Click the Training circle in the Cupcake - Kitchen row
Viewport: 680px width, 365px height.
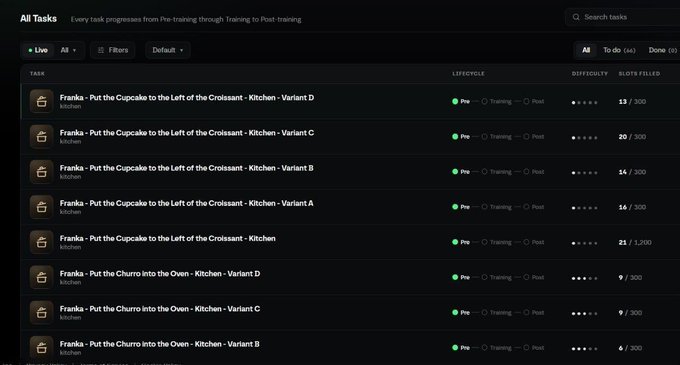tap(484, 242)
